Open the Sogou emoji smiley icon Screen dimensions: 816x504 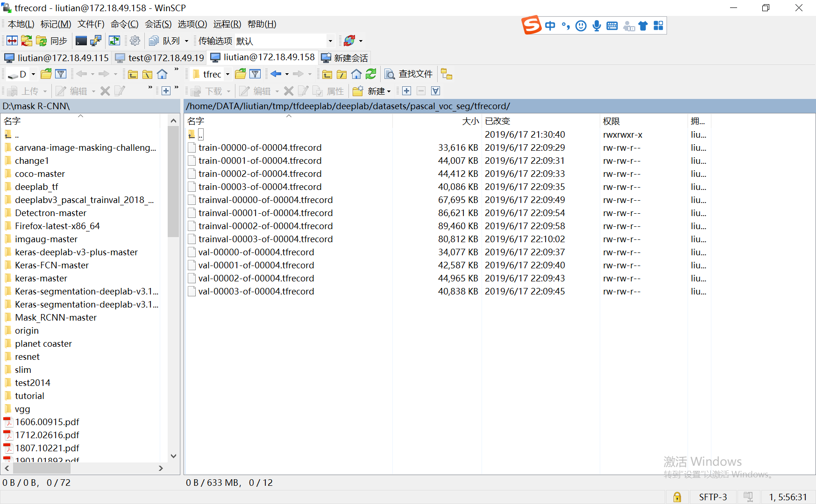(x=581, y=26)
